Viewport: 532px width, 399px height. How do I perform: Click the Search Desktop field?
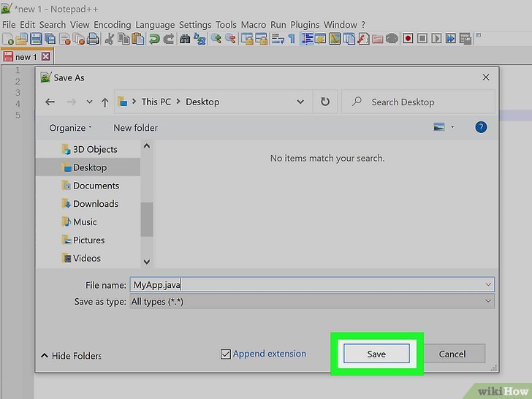418,102
